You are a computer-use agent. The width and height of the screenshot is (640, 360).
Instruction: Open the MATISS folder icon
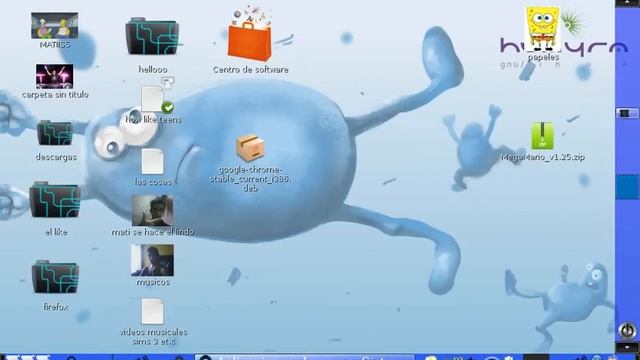pos(54,26)
